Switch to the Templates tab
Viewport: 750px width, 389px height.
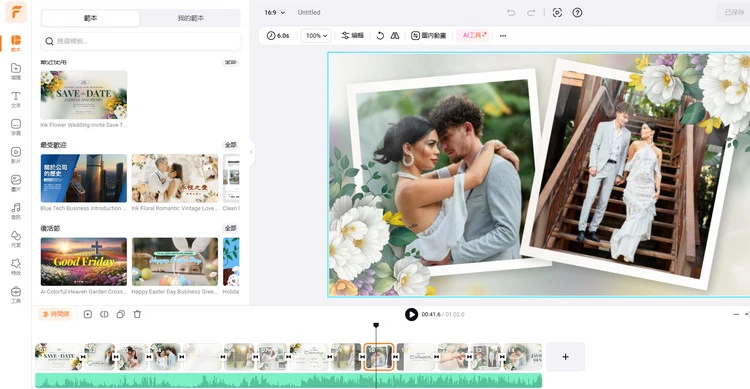pos(90,18)
